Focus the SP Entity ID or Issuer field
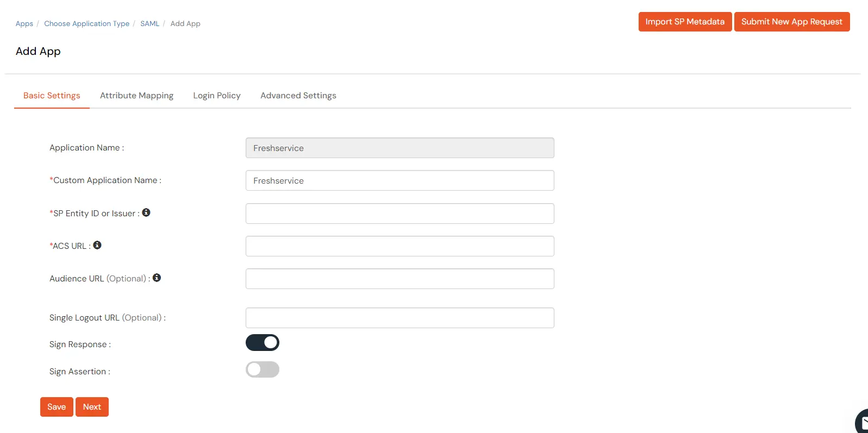The image size is (868, 433). tap(400, 214)
